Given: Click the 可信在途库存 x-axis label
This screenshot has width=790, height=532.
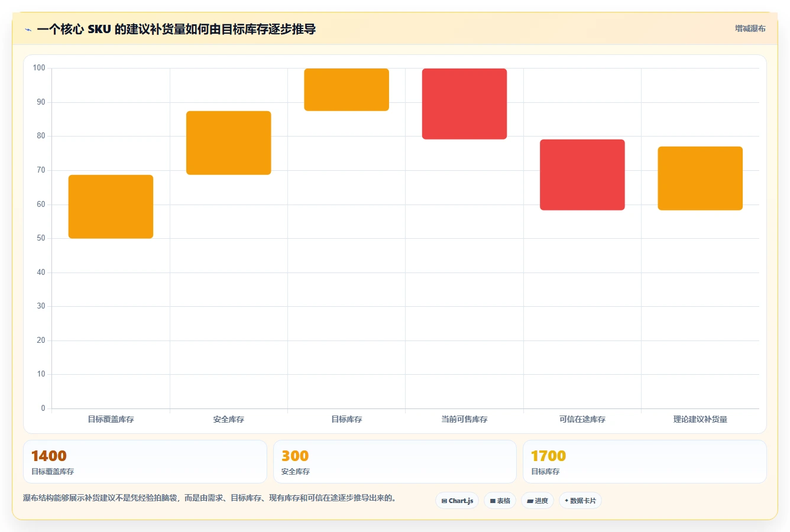Looking at the screenshot, I should pos(582,419).
